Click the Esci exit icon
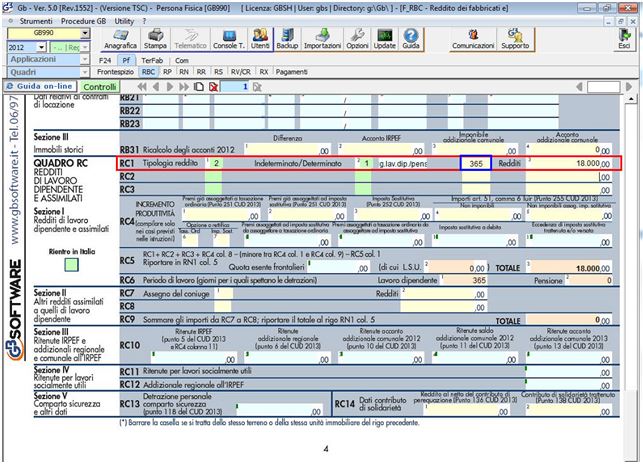The height and width of the screenshot is (466, 643). pos(625,39)
